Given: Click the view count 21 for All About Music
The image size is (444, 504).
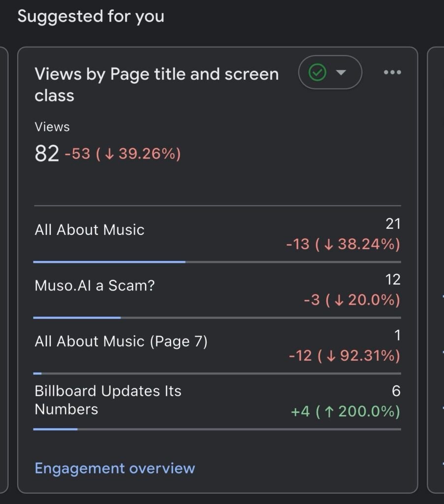Looking at the screenshot, I should [393, 224].
